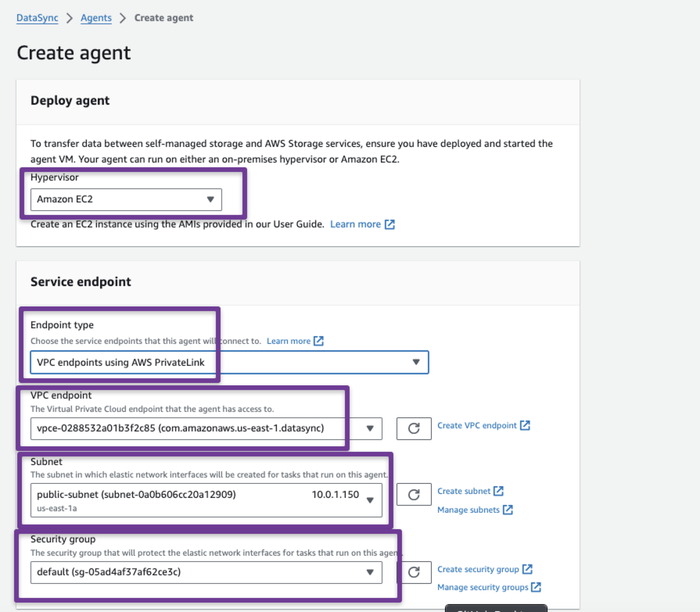Open the Manage subnets link

point(468,510)
